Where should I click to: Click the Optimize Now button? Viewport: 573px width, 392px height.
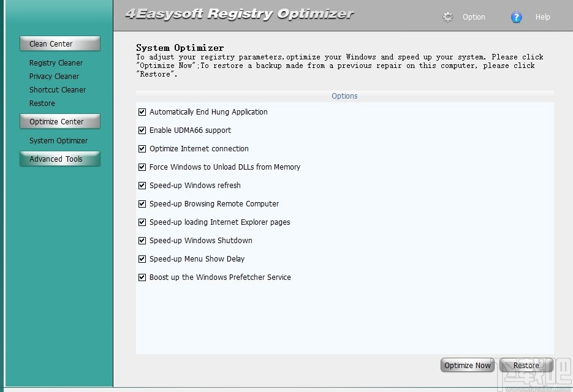(467, 364)
